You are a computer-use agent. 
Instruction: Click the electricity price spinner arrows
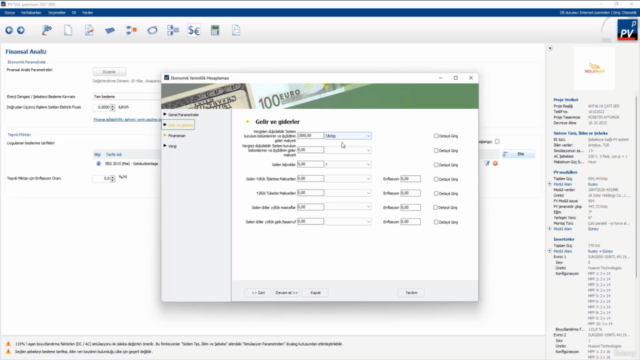pyautogui.click(x=113, y=107)
